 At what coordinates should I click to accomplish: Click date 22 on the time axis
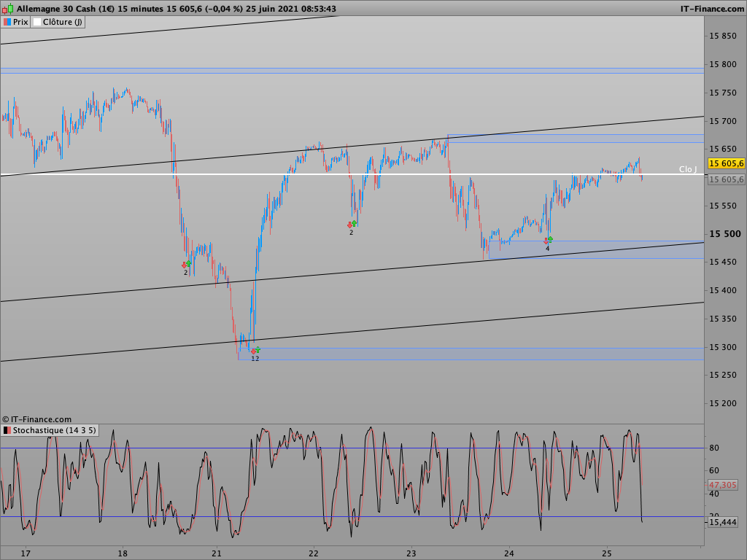[314, 553]
